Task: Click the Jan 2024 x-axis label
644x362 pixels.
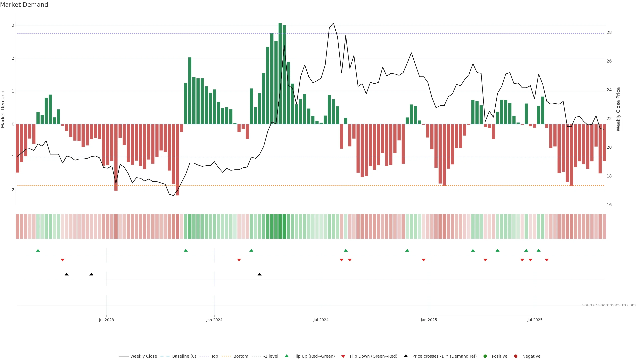Action: coord(214,320)
